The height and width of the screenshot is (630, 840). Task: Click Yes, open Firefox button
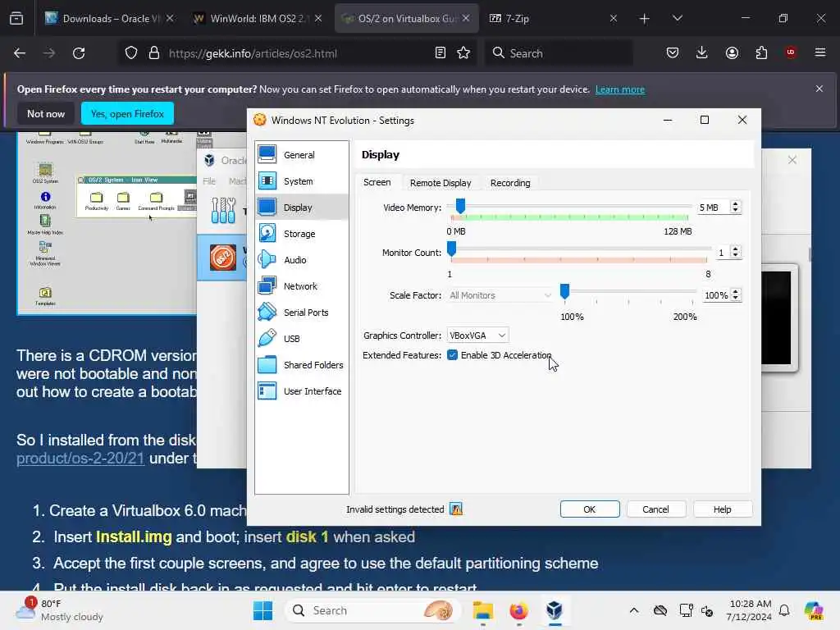point(127,113)
